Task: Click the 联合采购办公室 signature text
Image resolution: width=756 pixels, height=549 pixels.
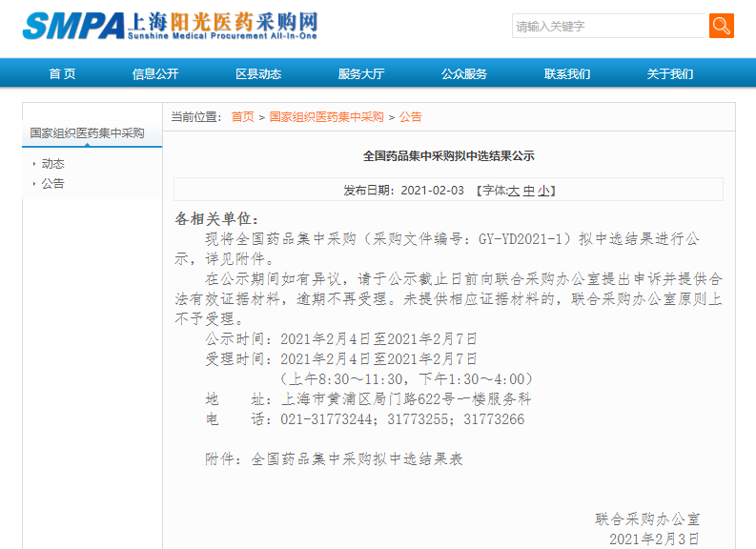Action: click(x=647, y=519)
